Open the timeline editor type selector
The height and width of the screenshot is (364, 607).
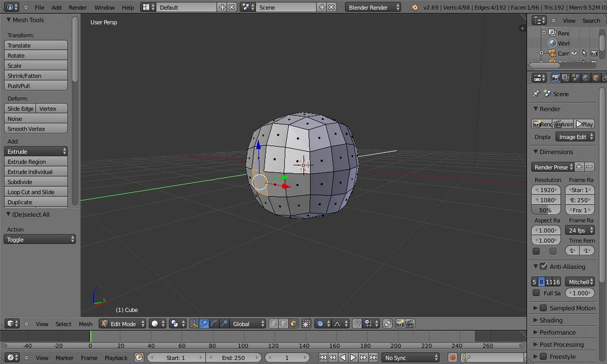pyautogui.click(x=12, y=357)
